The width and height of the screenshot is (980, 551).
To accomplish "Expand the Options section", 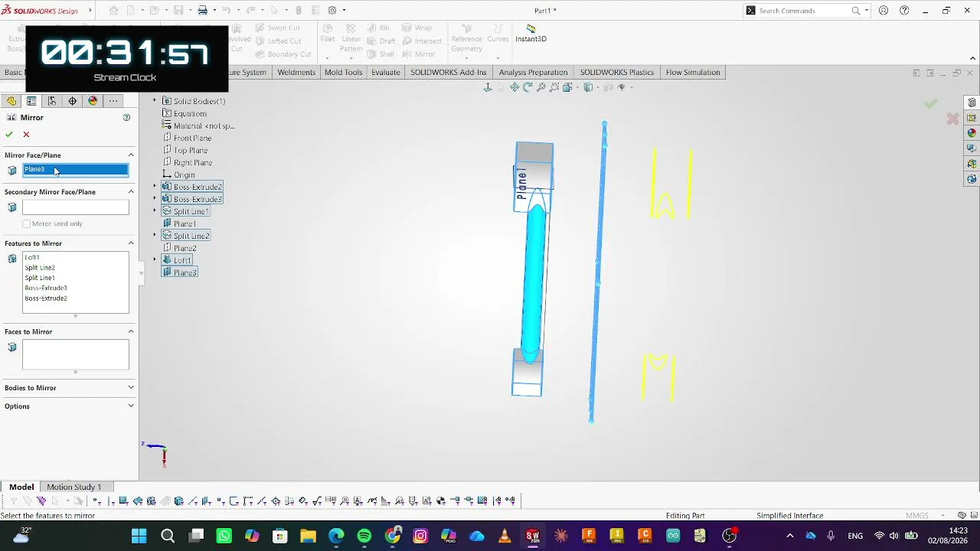I will tap(131, 406).
